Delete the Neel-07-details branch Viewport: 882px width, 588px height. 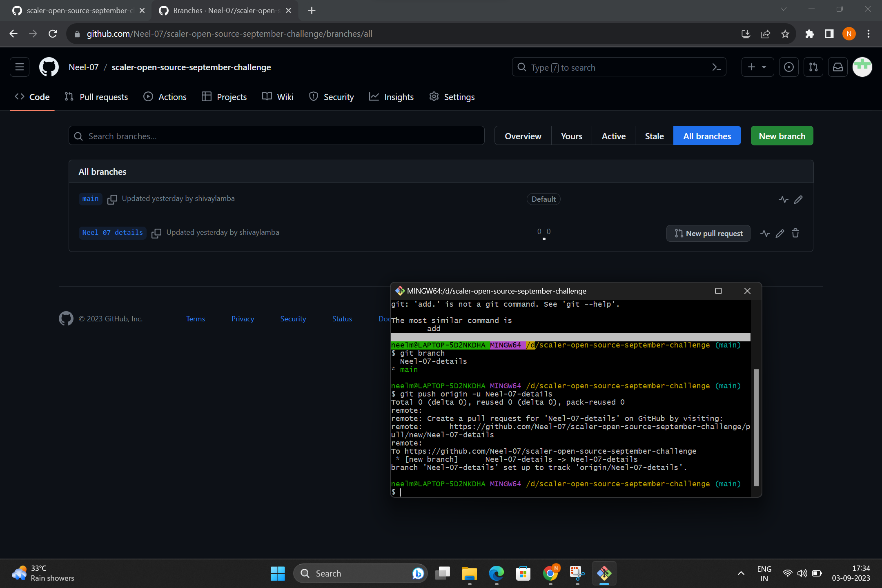(x=795, y=233)
